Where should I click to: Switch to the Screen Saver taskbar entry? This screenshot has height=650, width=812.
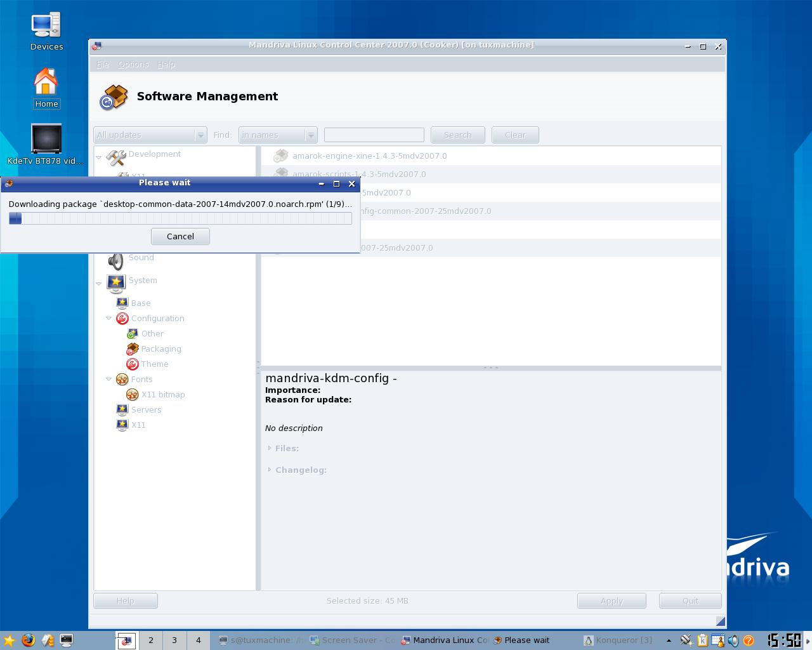click(x=353, y=640)
